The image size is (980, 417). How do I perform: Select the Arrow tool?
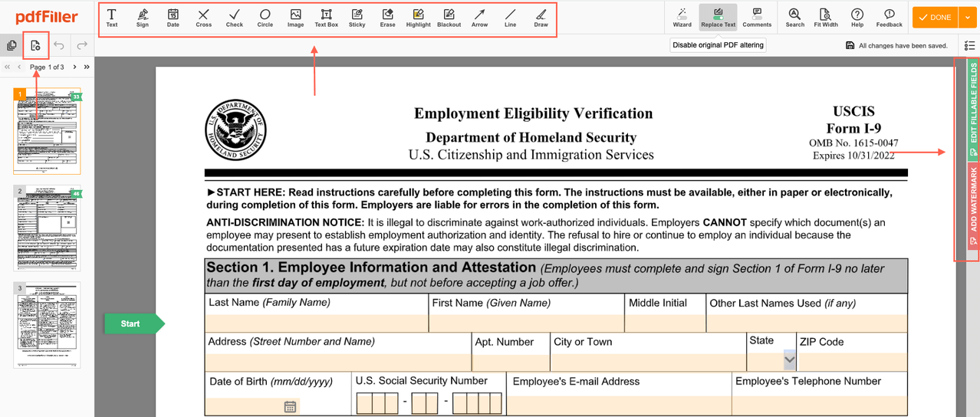tap(479, 18)
